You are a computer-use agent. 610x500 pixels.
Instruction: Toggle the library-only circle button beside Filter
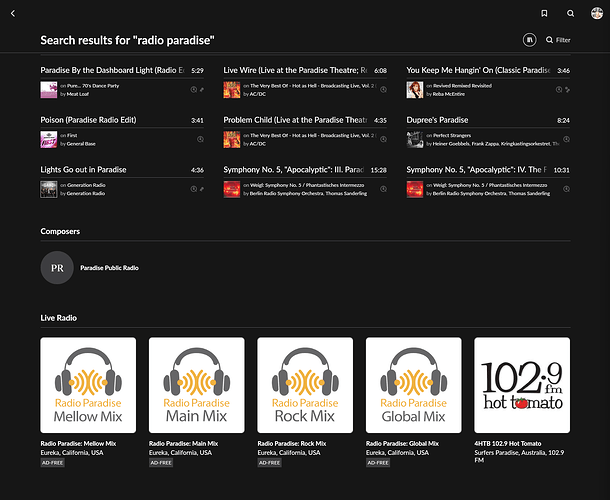tap(529, 40)
